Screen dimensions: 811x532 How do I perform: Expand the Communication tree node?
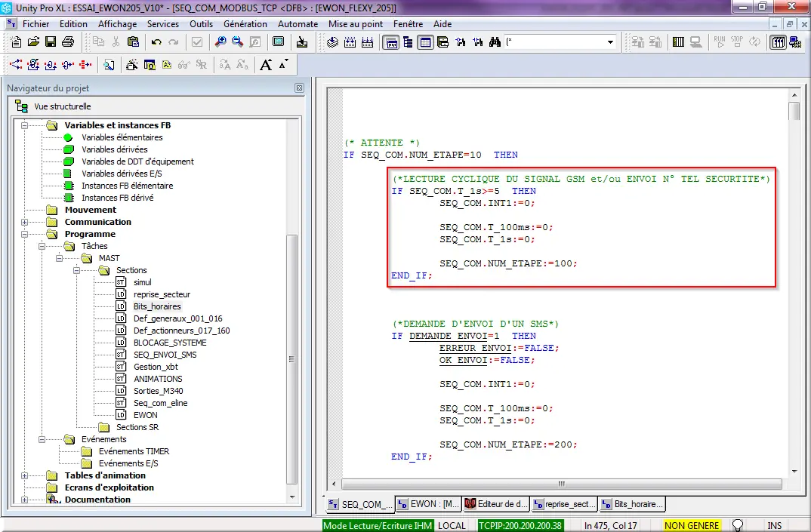[24, 222]
